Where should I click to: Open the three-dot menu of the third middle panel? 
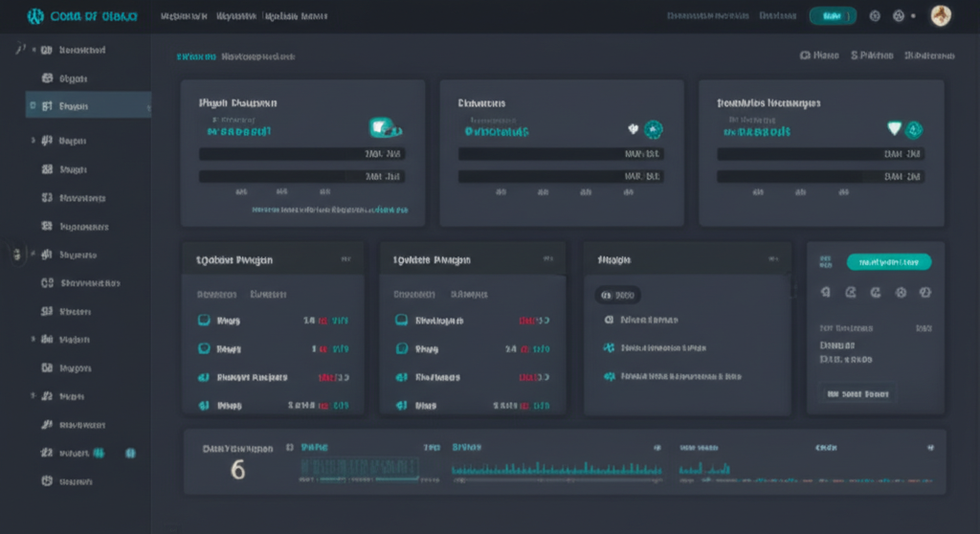pos(773,259)
